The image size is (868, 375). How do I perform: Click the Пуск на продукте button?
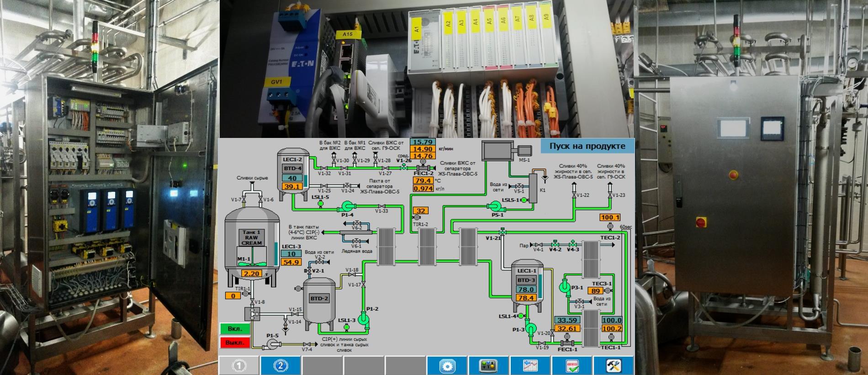pos(587,146)
